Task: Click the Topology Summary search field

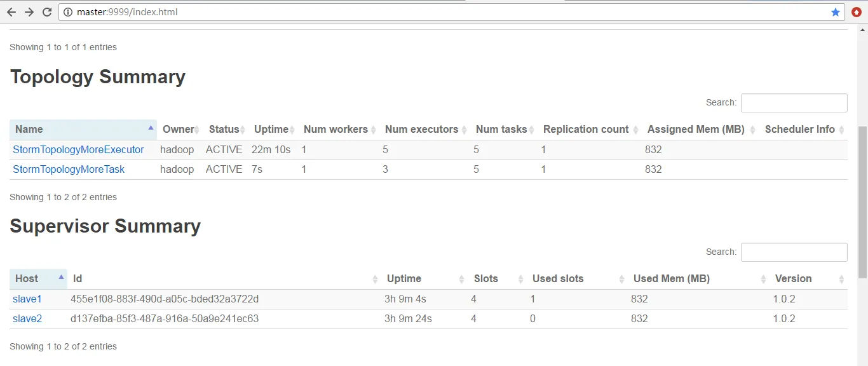Action: [794, 102]
